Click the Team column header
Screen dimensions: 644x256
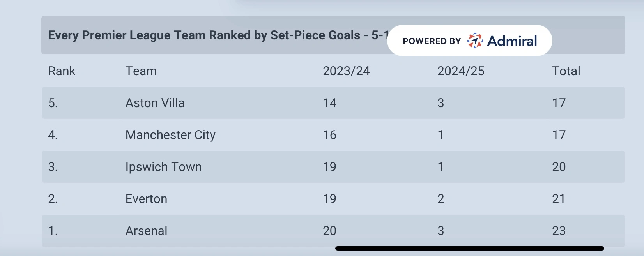141,71
